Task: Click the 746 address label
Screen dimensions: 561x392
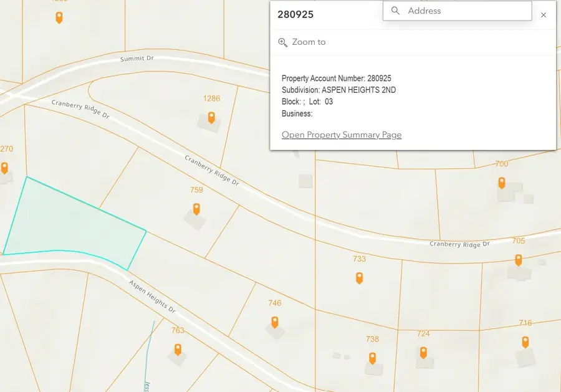Action: [275, 304]
